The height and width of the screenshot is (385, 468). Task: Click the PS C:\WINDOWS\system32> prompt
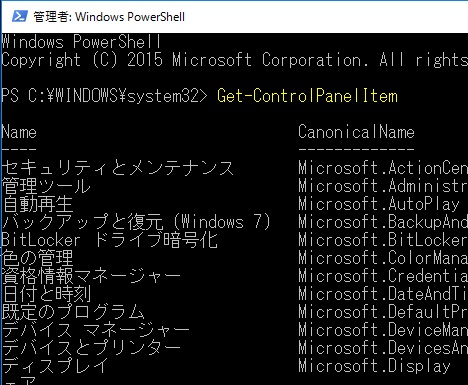pyautogui.click(x=104, y=96)
